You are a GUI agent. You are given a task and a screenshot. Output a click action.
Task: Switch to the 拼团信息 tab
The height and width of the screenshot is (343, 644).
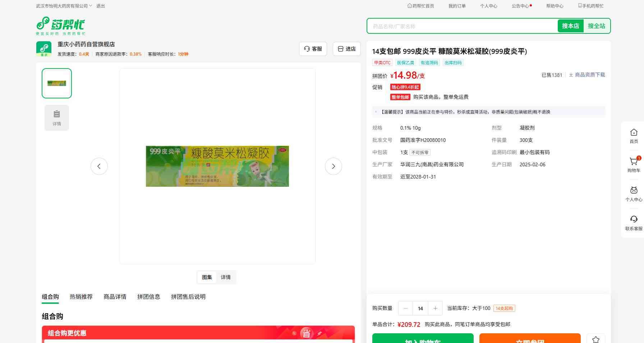coord(148,297)
